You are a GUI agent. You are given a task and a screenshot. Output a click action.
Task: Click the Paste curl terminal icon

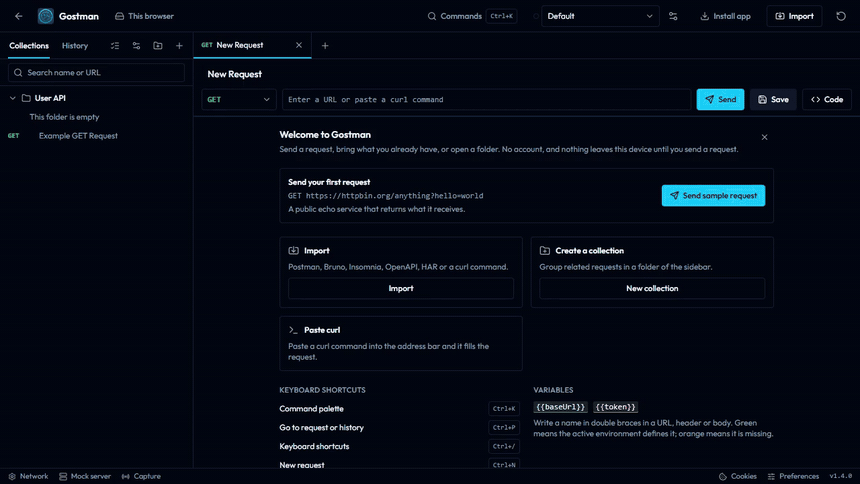[293, 330]
